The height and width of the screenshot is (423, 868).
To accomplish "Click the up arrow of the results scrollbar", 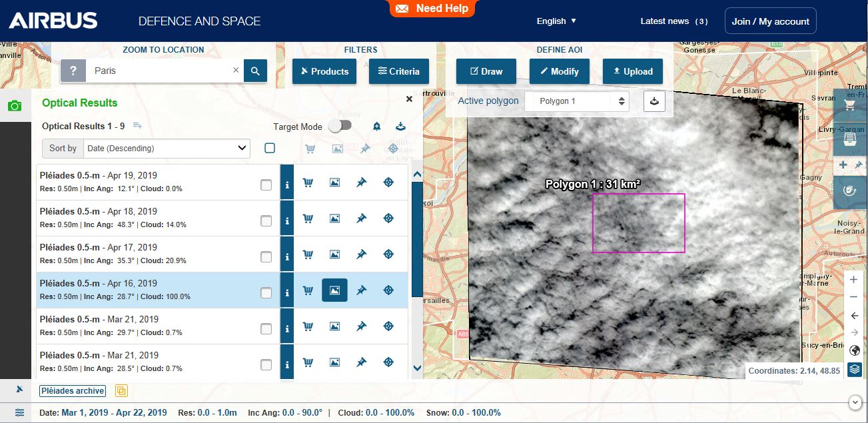I will tap(417, 175).
